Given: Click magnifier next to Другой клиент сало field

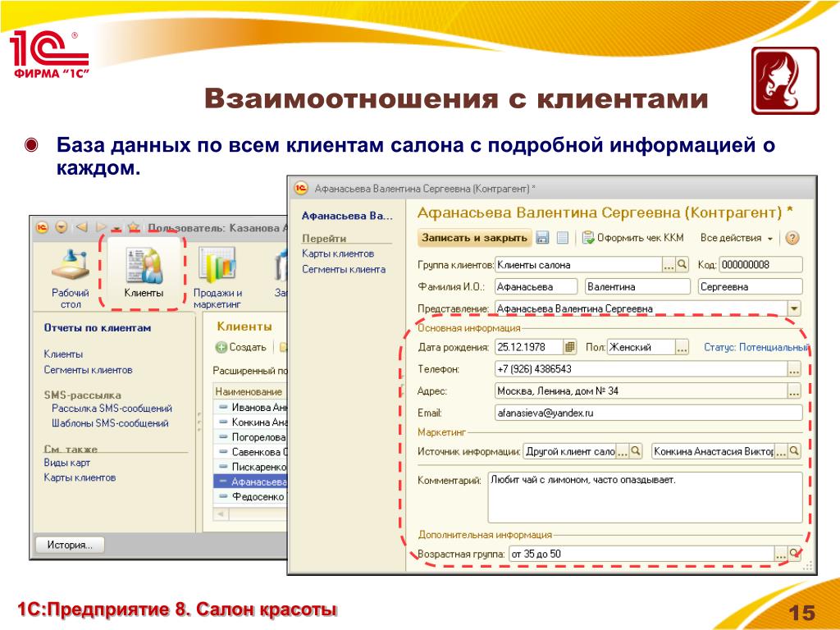Looking at the screenshot, I should click(636, 451).
